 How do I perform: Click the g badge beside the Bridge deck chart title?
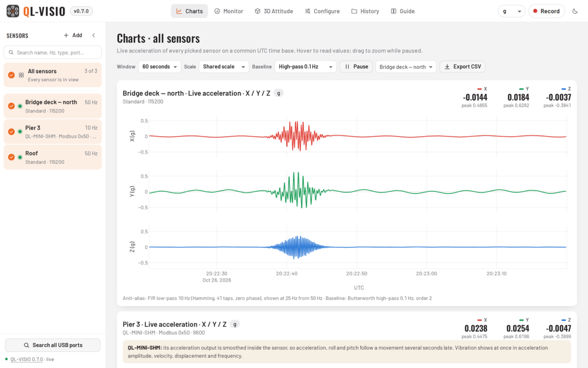tap(278, 93)
